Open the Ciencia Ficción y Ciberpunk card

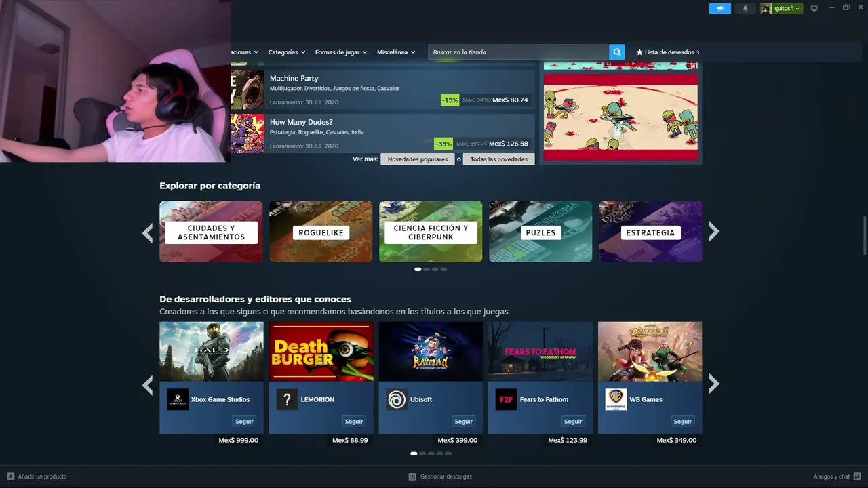tap(431, 232)
